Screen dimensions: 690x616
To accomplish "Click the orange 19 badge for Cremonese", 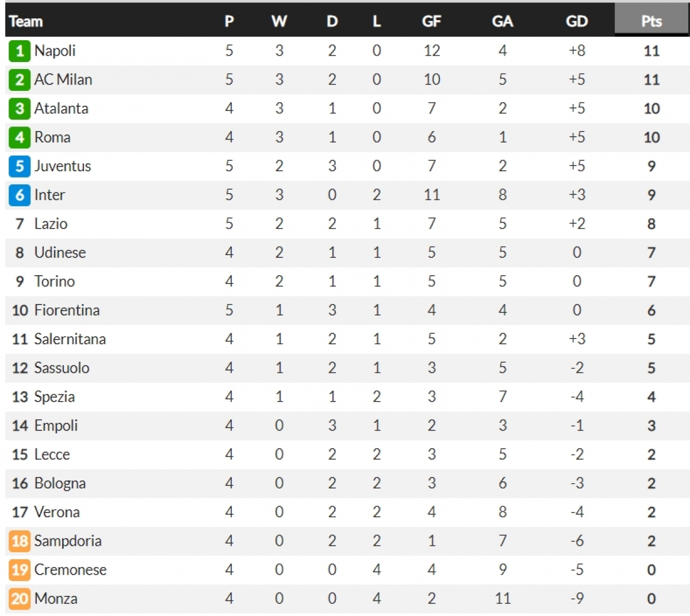I will click(20, 569).
